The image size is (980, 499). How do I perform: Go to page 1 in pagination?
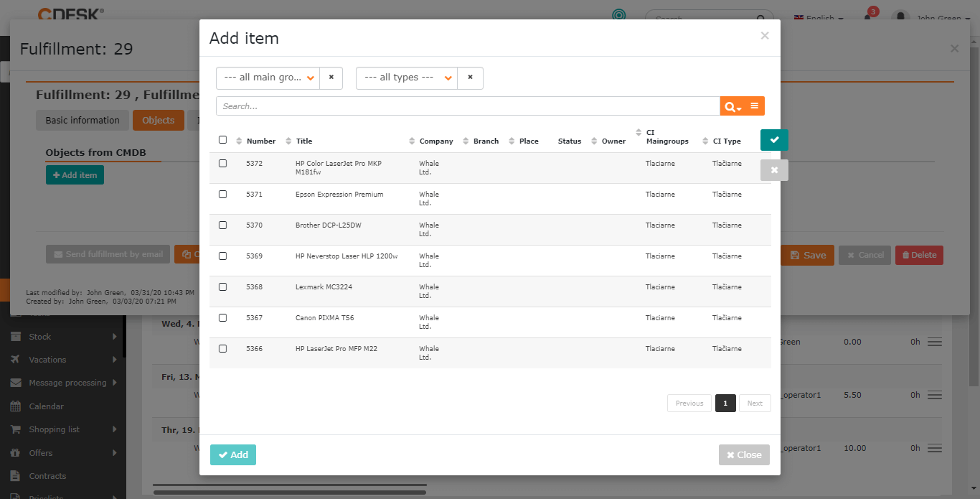pos(725,404)
